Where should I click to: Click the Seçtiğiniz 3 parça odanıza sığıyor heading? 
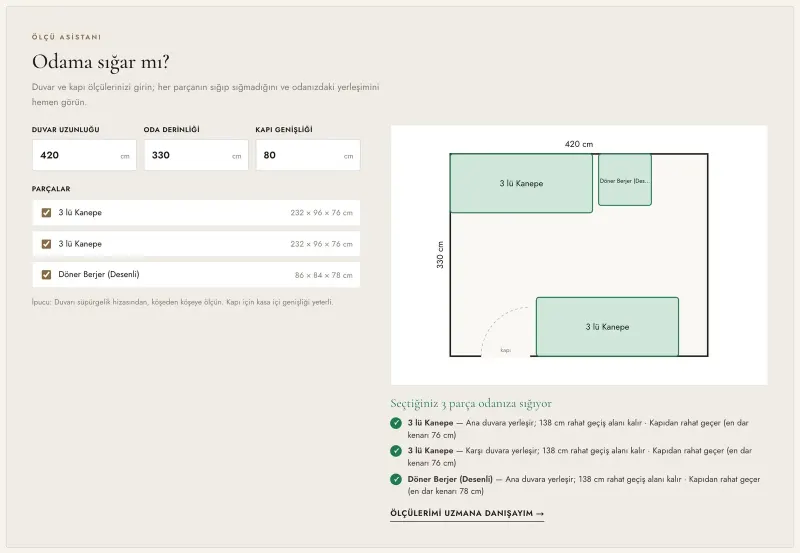tap(471, 404)
